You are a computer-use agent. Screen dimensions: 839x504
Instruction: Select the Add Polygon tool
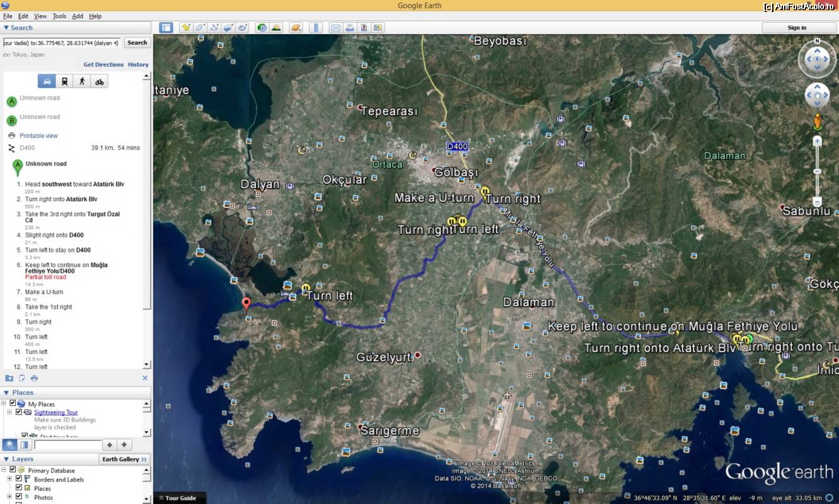tap(200, 28)
